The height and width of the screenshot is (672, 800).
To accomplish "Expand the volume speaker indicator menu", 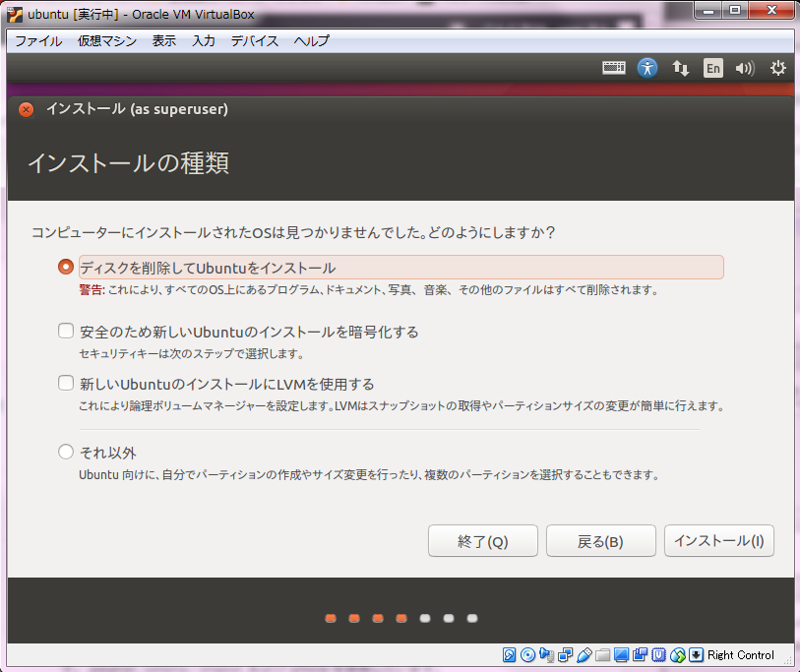I will click(744, 68).
